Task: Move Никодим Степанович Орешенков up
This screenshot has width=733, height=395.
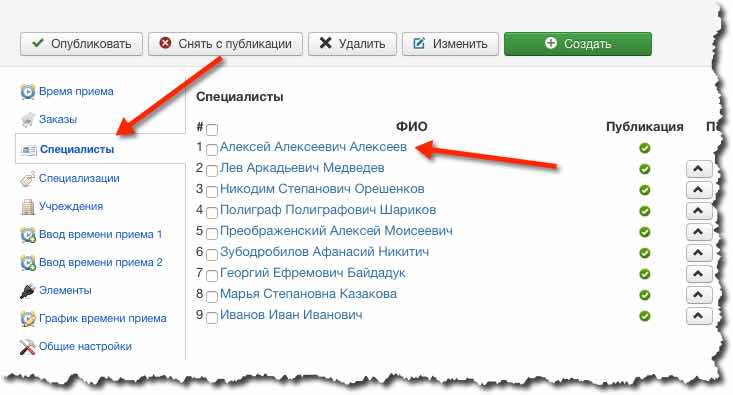Action: pyautogui.click(x=699, y=190)
